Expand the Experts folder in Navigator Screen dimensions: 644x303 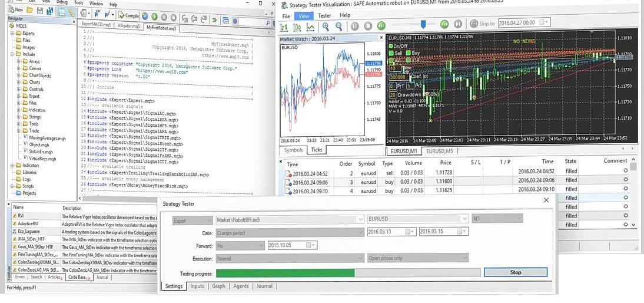tap(12, 33)
